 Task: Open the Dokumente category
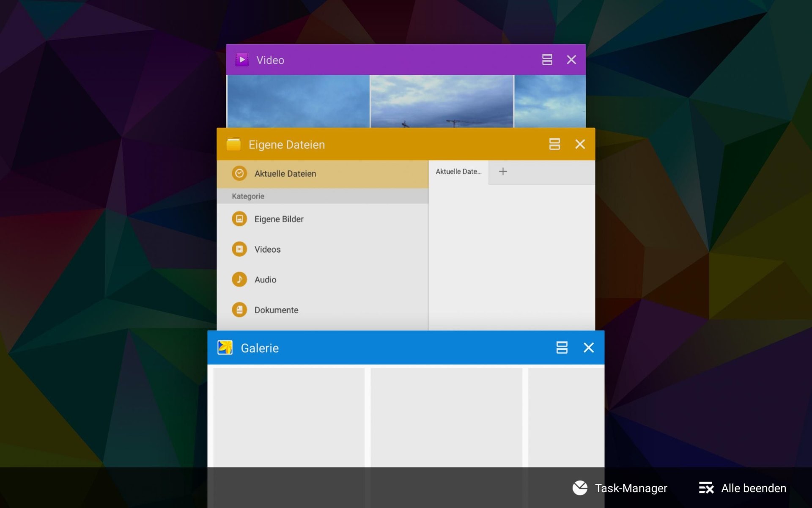tap(322, 310)
